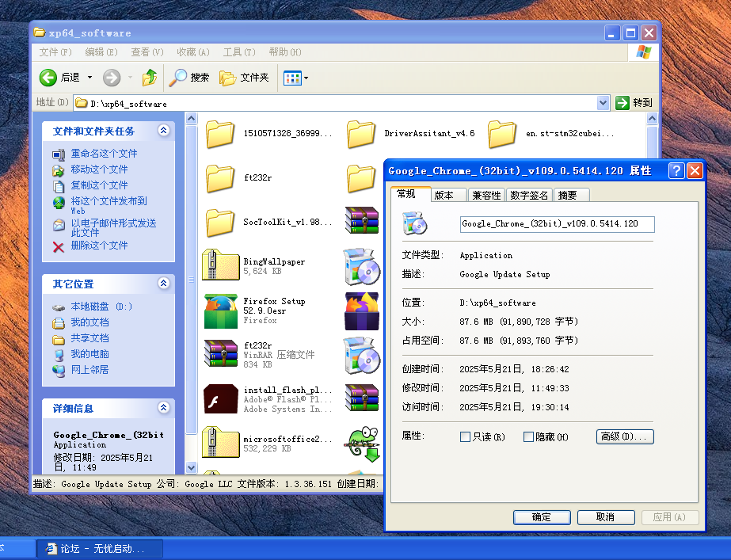
Task: Open the 帮助(H) menu
Action: [x=285, y=51]
